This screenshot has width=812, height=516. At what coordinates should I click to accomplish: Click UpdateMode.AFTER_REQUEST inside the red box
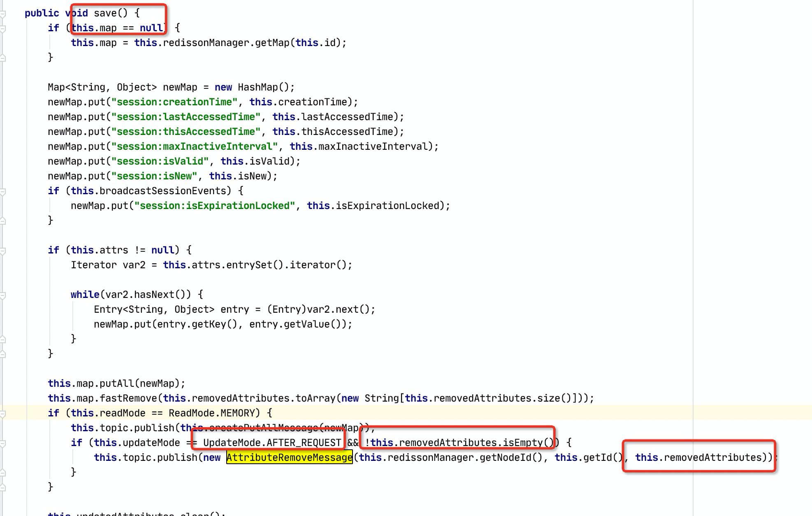(x=271, y=443)
